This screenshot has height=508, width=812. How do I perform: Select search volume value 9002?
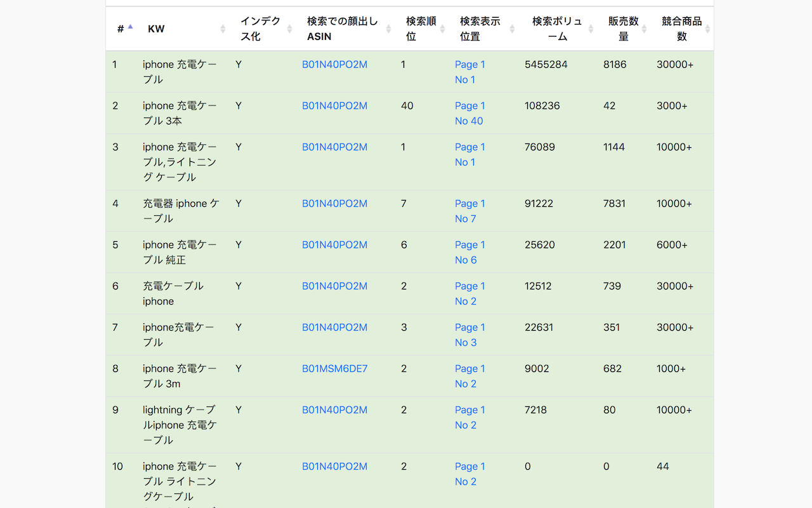click(x=537, y=368)
